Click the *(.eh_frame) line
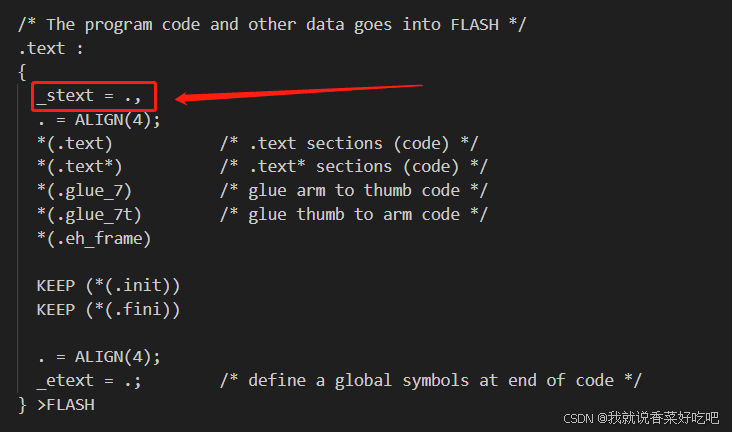 click(x=94, y=238)
